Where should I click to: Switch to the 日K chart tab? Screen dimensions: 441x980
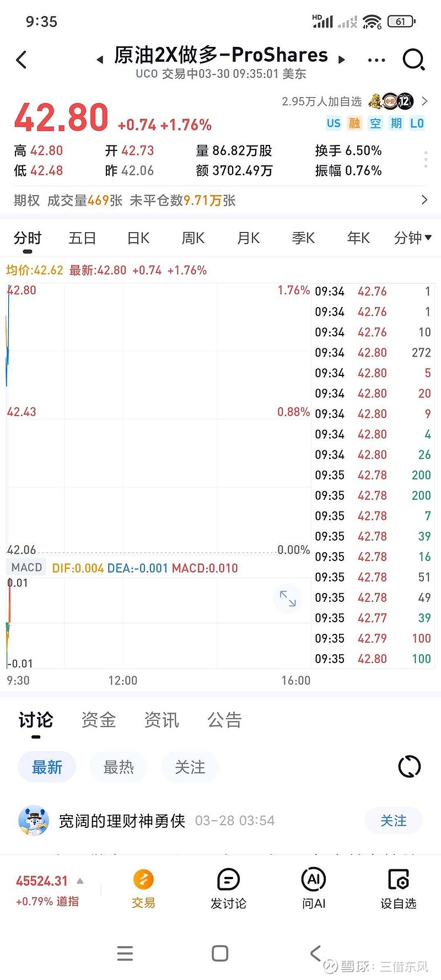click(x=138, y=238)
